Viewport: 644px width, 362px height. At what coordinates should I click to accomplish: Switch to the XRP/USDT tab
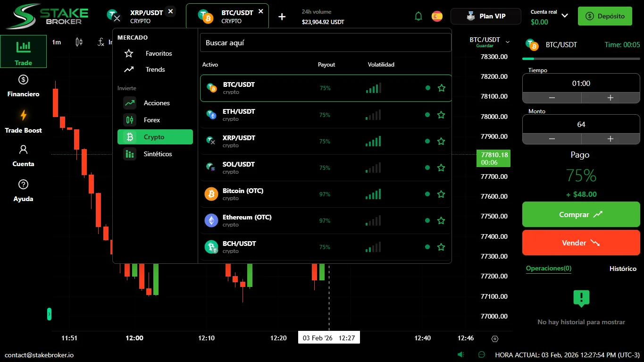[140, 16]
